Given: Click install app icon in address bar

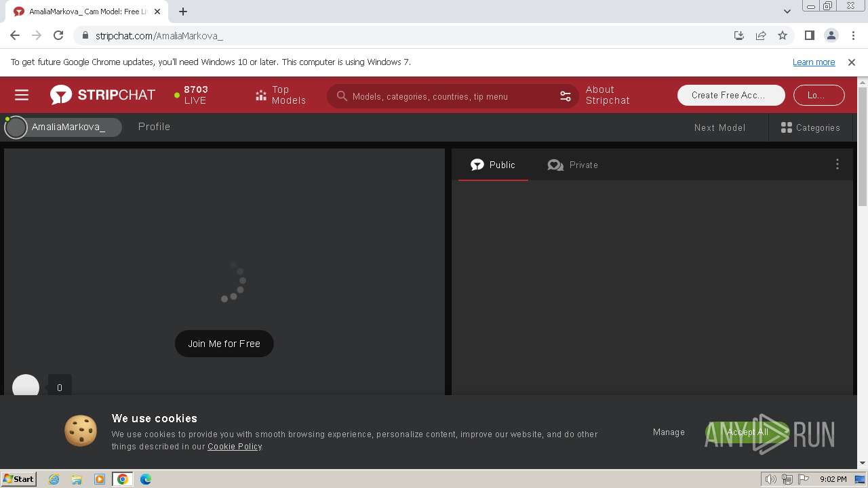Looking at the screenshot, I should 739,35.
